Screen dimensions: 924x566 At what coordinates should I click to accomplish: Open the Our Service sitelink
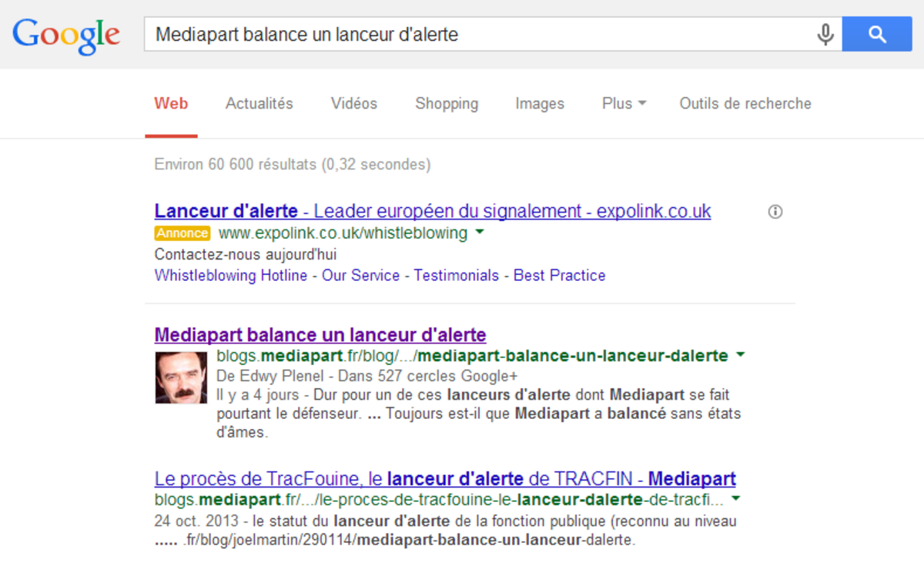point(361,275)
